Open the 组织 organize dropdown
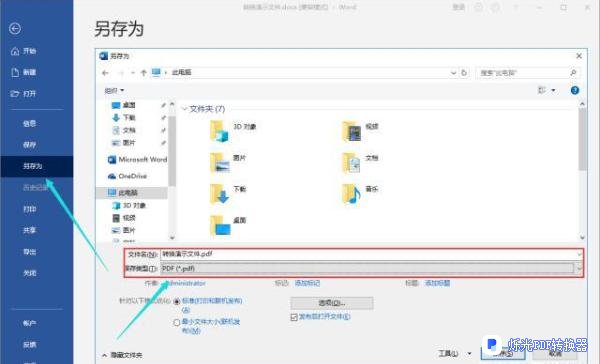 click(114, 90)
